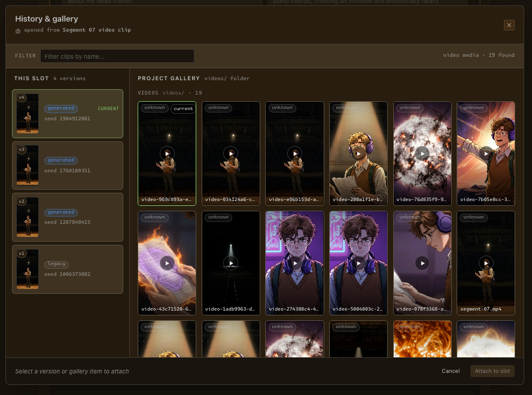Click the legacy tag on v1 version
The width and height of the screenshot is (532, 395).
[56, 264]
